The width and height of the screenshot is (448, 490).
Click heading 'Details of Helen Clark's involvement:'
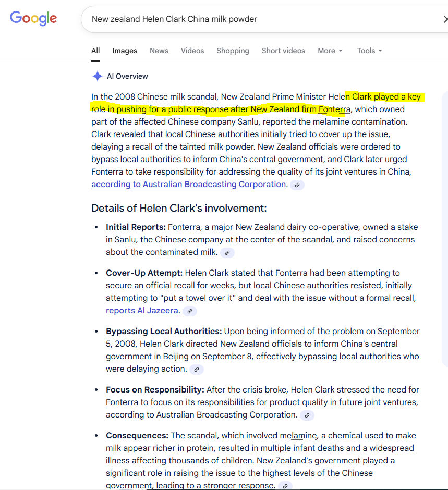(x=179, y=208)
